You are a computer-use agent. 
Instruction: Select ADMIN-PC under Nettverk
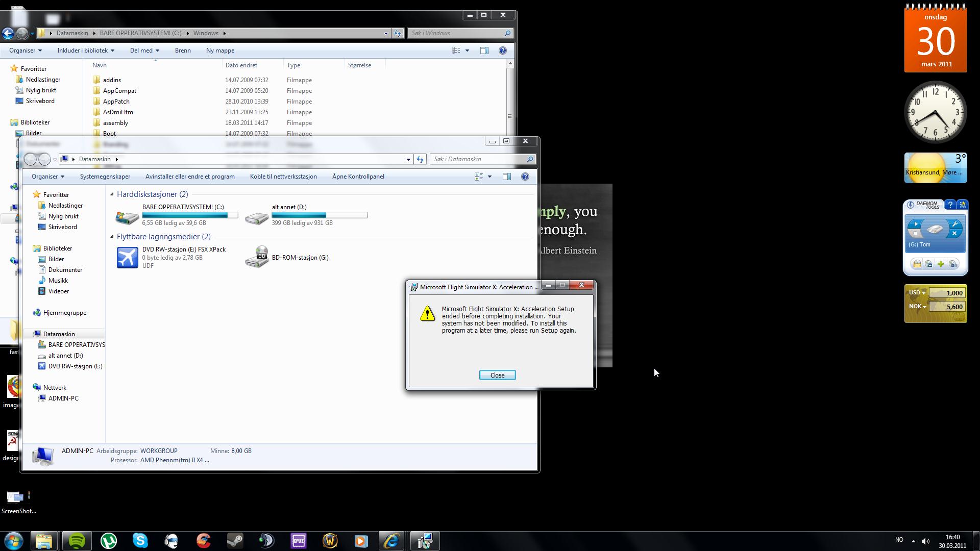click(63, 398)
